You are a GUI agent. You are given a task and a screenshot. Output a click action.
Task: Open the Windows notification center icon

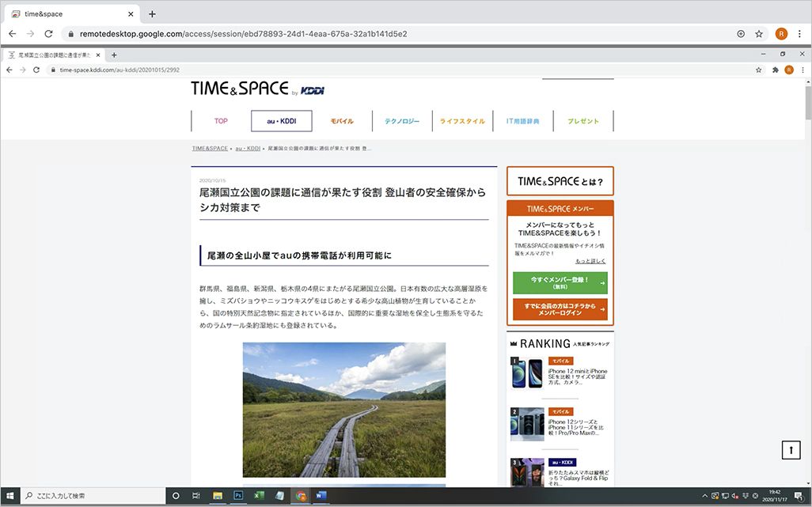pos(799,496)
